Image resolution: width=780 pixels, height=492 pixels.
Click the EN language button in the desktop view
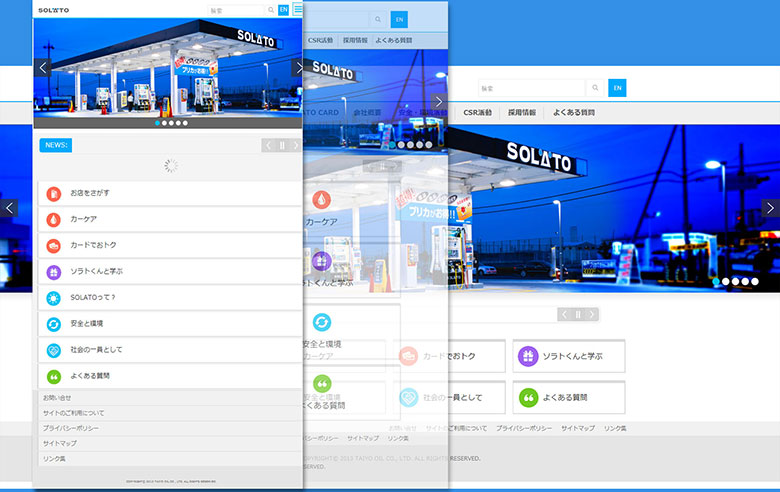point(617,88)
